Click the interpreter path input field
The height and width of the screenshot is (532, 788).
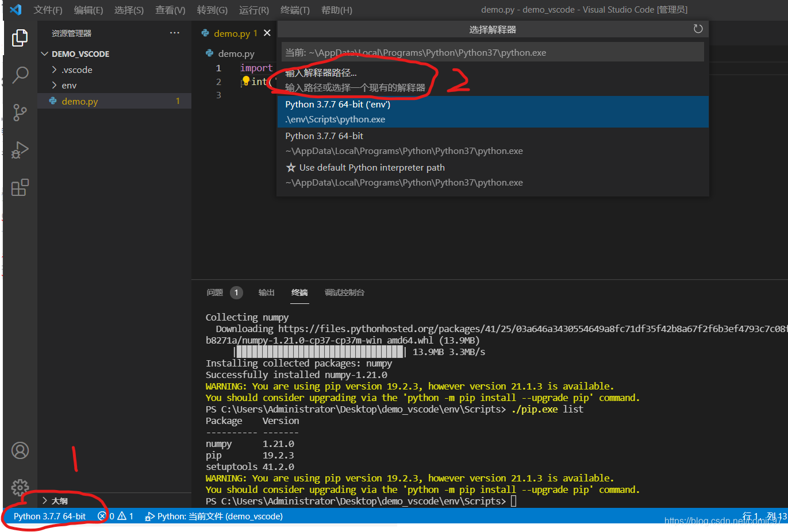(493, 52)
